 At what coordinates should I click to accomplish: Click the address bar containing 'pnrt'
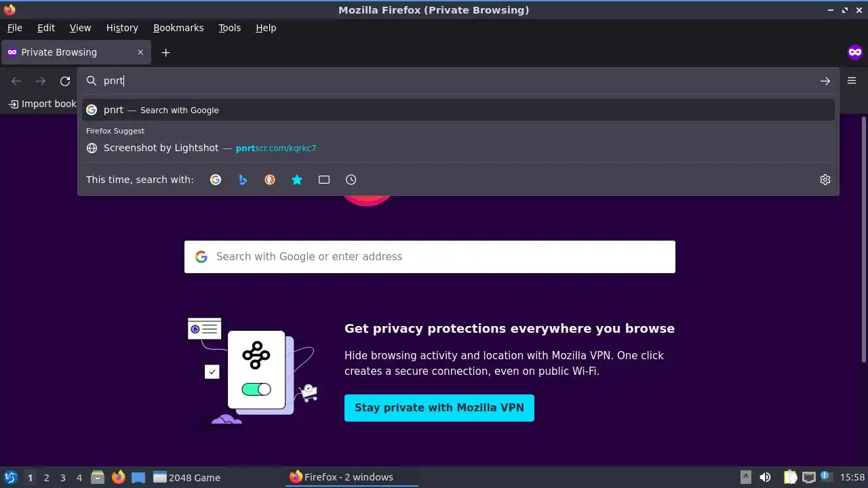pos(458,81)
